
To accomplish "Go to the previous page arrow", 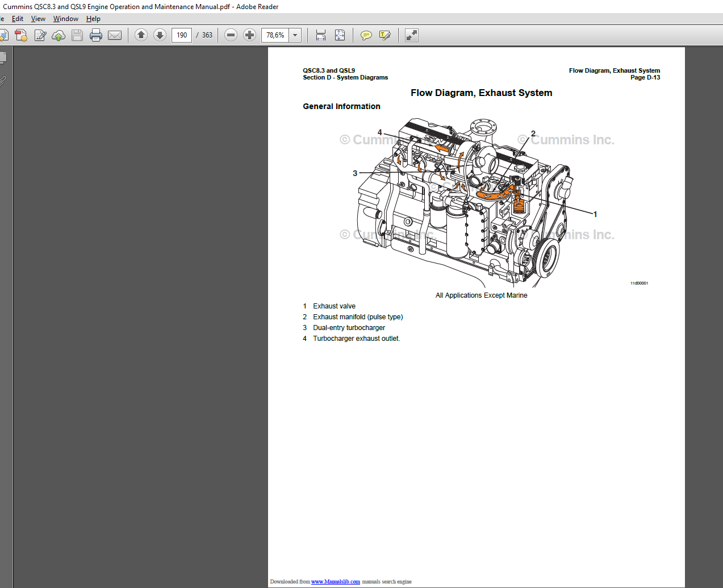I will tap(141, 35).
